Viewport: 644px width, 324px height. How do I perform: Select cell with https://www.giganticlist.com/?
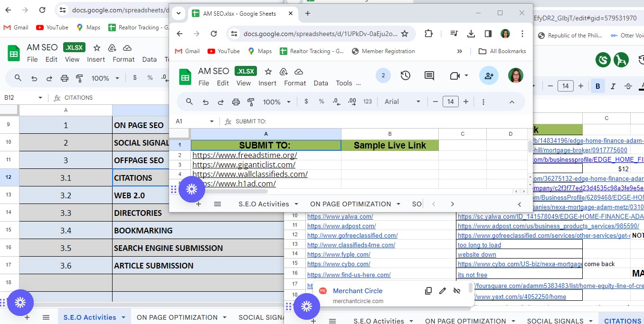[266, 165]
